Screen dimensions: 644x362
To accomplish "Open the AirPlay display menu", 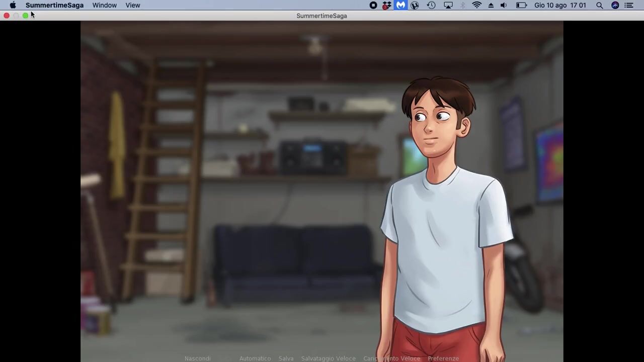I will 448,5.
